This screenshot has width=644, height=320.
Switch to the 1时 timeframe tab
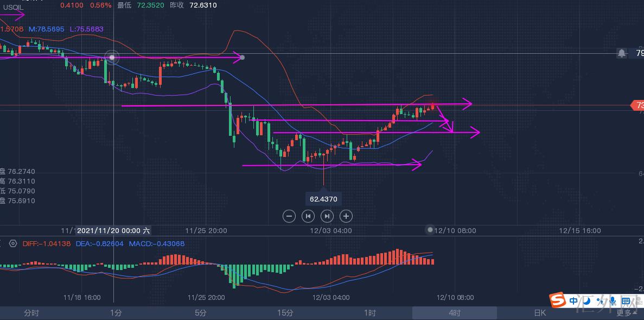coord(369,313)
